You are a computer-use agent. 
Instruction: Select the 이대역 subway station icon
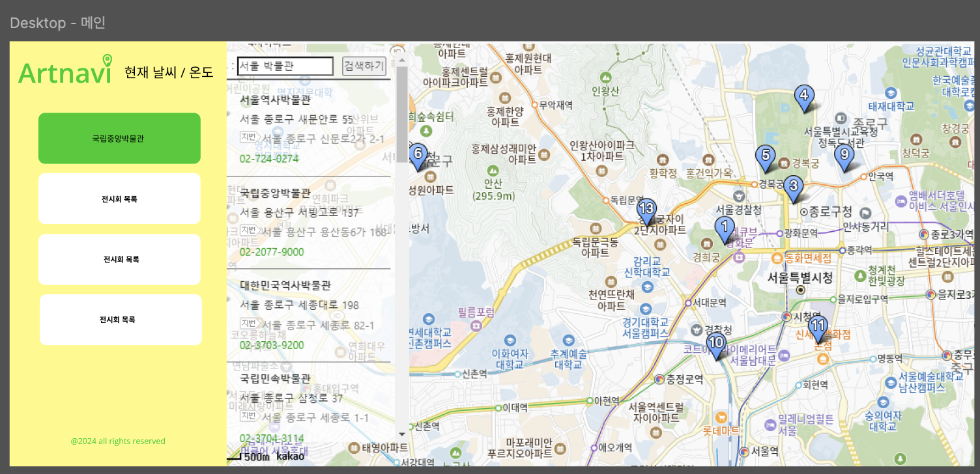click(x=497, y=408)
